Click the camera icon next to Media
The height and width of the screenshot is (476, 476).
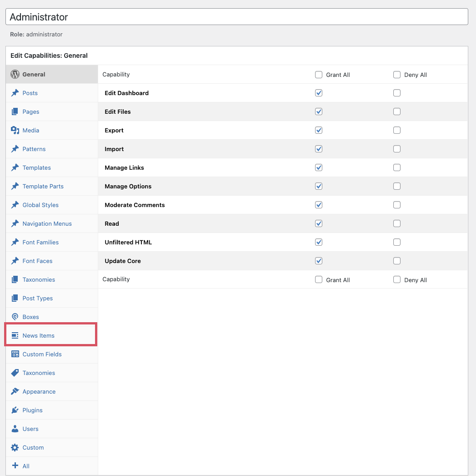point(15,130)
